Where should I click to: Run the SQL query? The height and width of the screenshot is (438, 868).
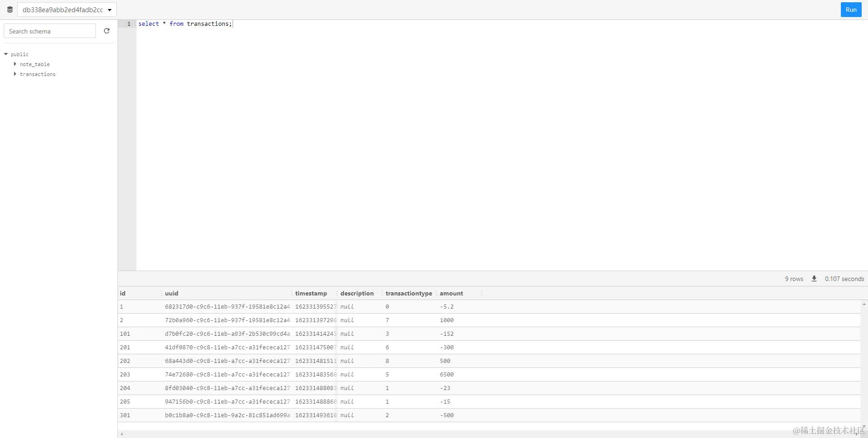851,10
